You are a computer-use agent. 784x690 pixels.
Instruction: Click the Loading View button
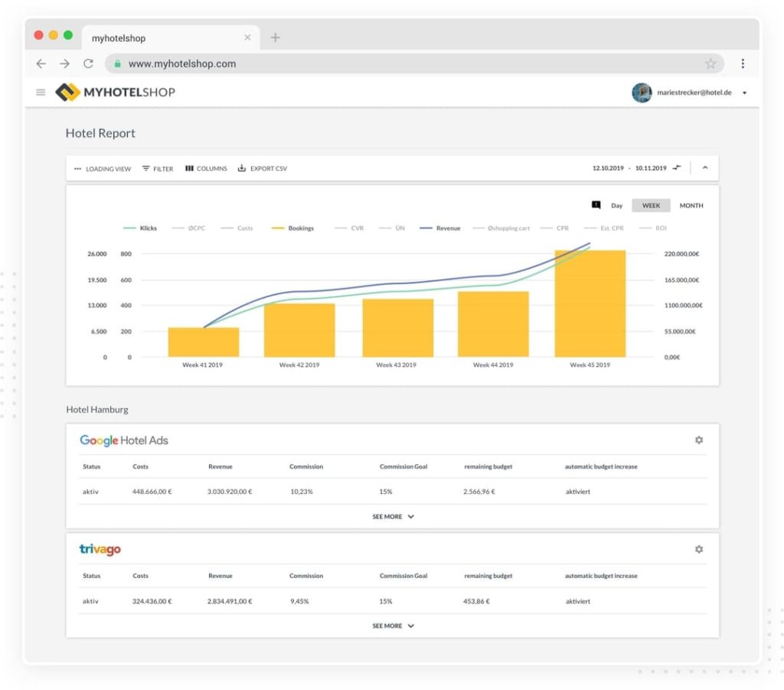(x=103, y=168)
